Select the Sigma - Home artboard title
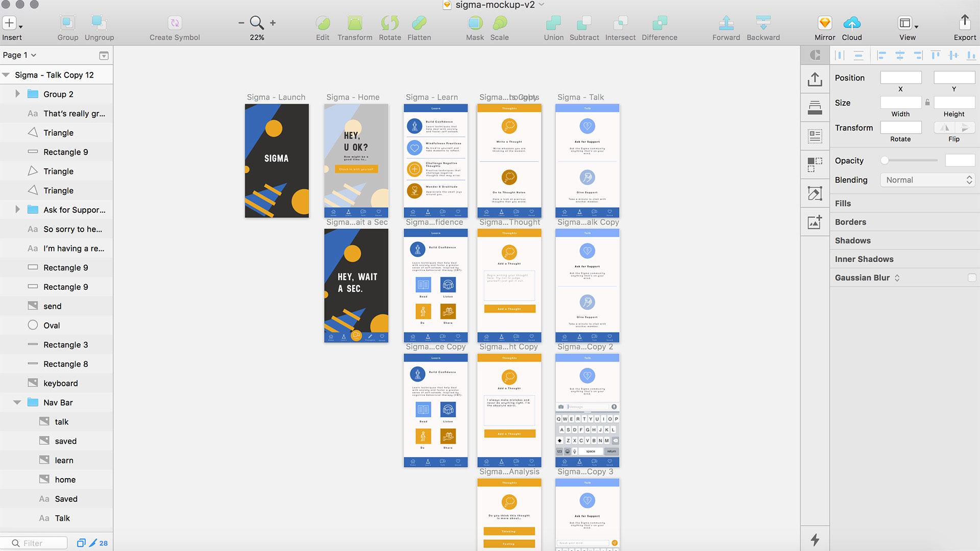 (x=353, y=97)
